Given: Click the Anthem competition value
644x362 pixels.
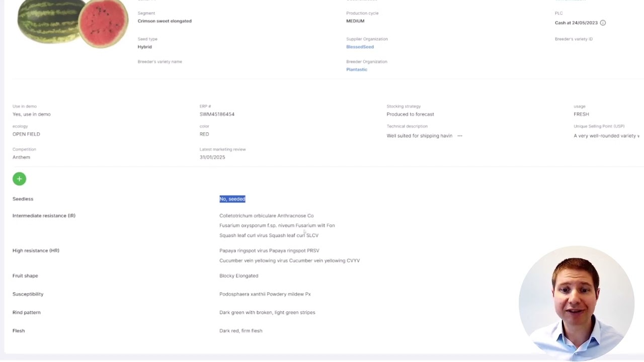Looking at the screenshot, I should (21, 157).
